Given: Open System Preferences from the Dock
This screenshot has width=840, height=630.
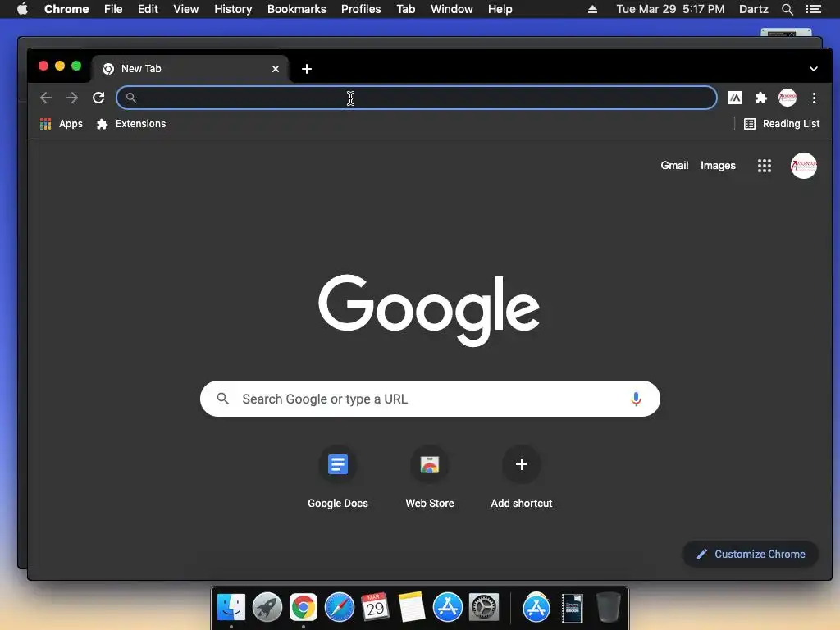Looking at the screenshot, I should [484, 608].
